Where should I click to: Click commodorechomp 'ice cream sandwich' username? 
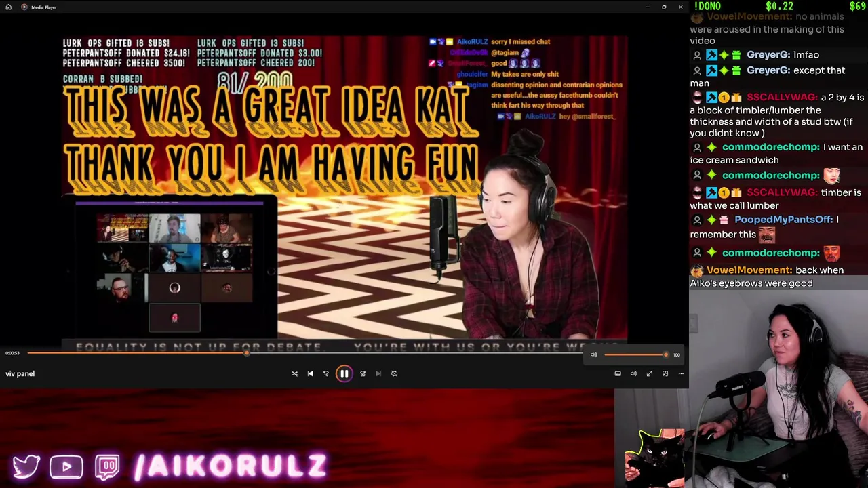tap(771, 147)
